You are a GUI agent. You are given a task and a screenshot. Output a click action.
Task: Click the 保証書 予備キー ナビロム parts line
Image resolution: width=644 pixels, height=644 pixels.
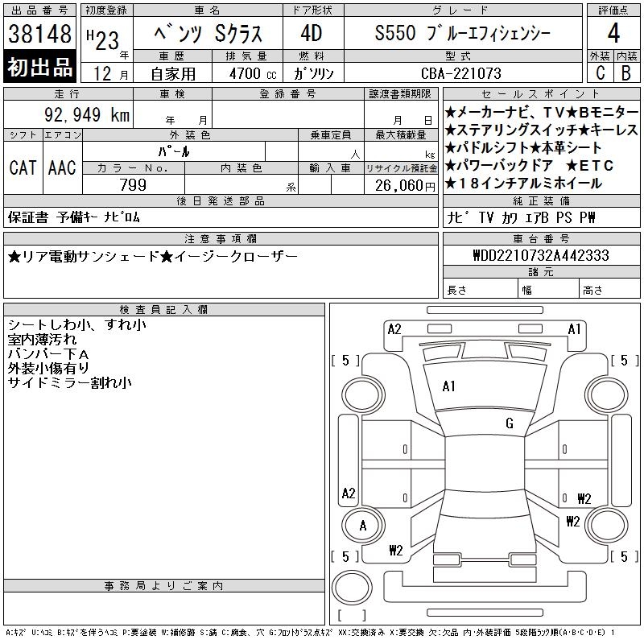73,217
